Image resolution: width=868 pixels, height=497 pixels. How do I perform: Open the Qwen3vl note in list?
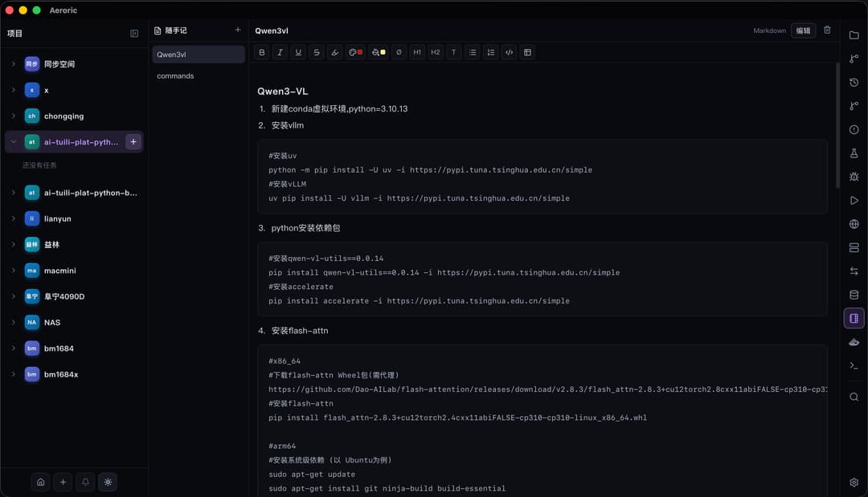(199, 54)
